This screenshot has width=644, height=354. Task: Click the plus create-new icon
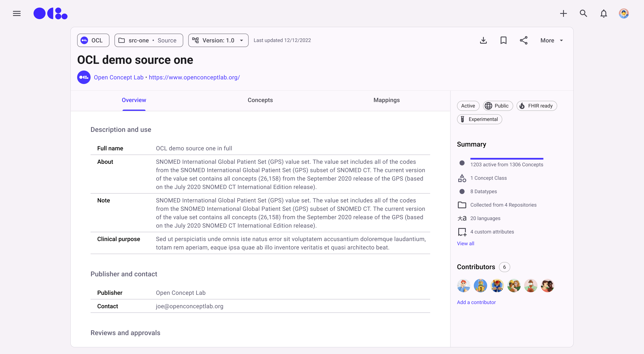pos(563,13)
